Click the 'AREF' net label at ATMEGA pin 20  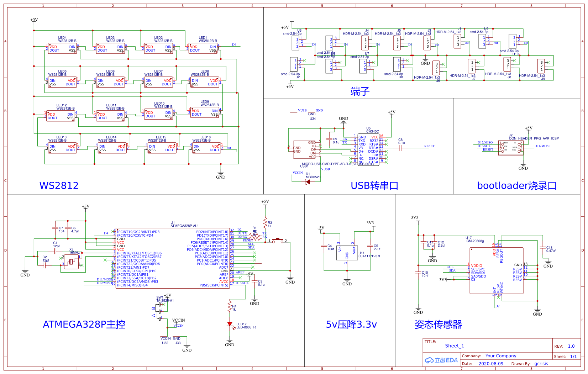tap(240, 273)
